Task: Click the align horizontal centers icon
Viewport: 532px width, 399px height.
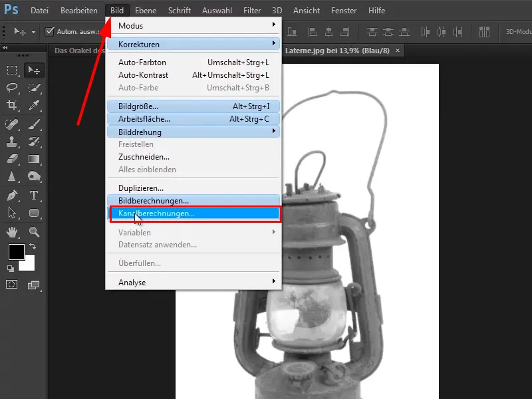Action: click(x=329, y=32)
